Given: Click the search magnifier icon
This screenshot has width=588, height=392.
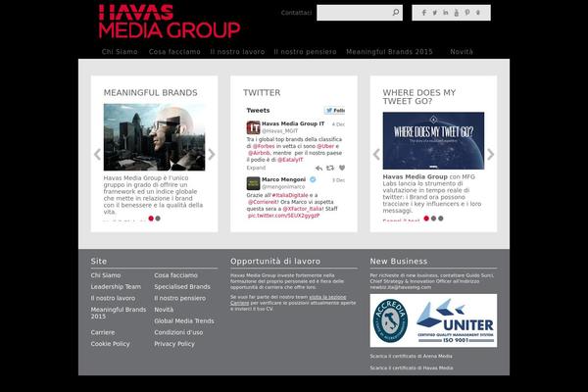Looking at the screenshot, I should (396, 13).
